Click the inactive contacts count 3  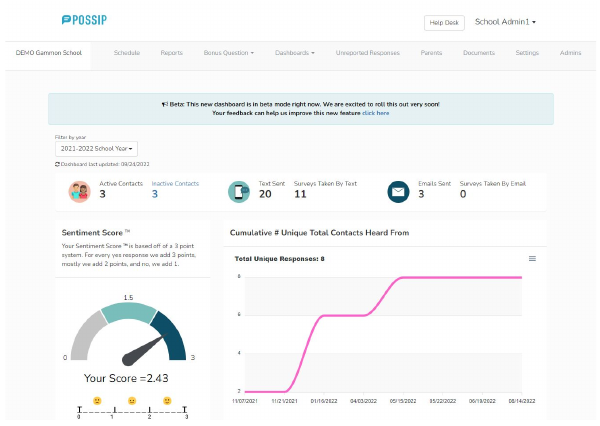coord(155,194)
